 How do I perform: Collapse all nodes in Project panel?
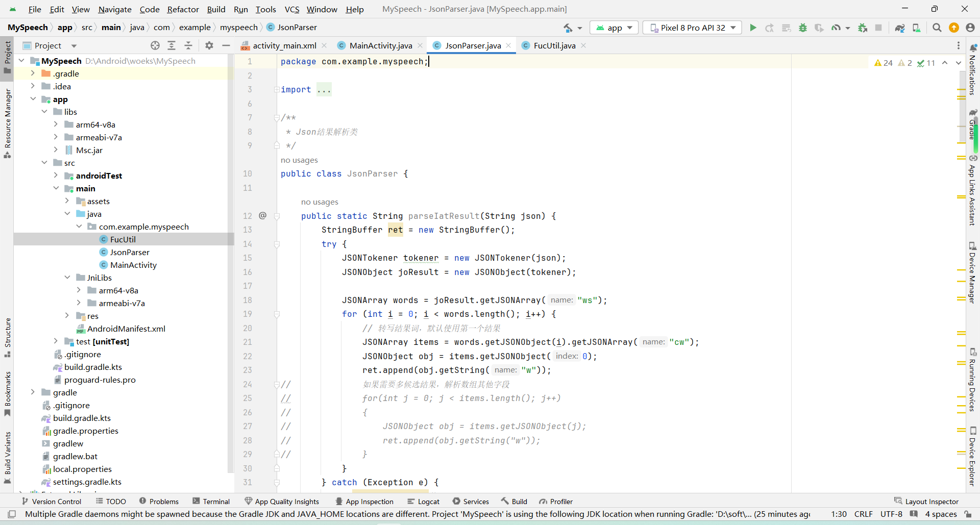[188, 45]
